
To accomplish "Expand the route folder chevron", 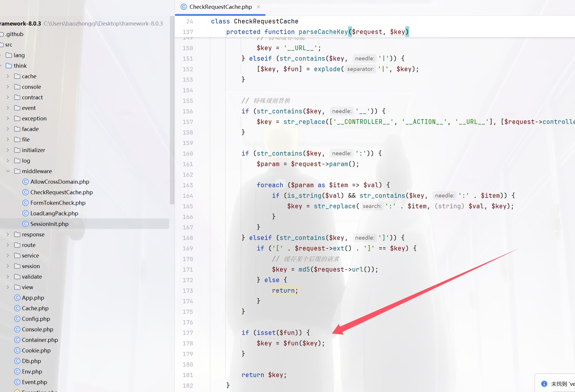I will click(8, 245).
